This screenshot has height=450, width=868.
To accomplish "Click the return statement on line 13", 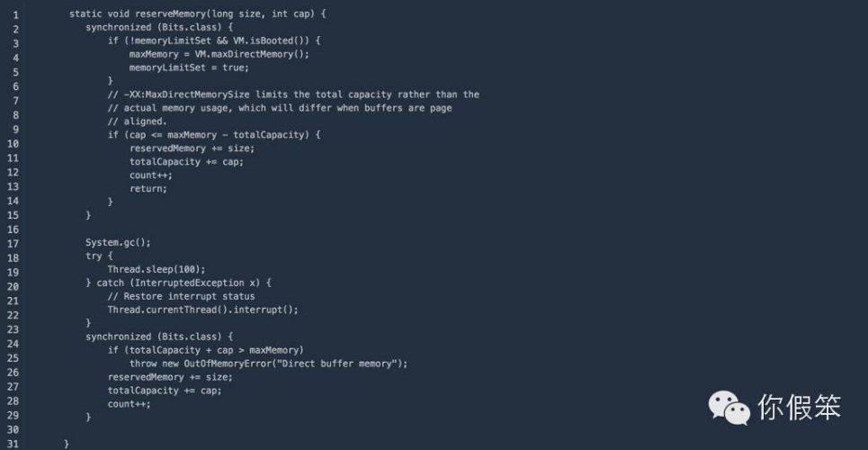I will (x=148, y=189).
